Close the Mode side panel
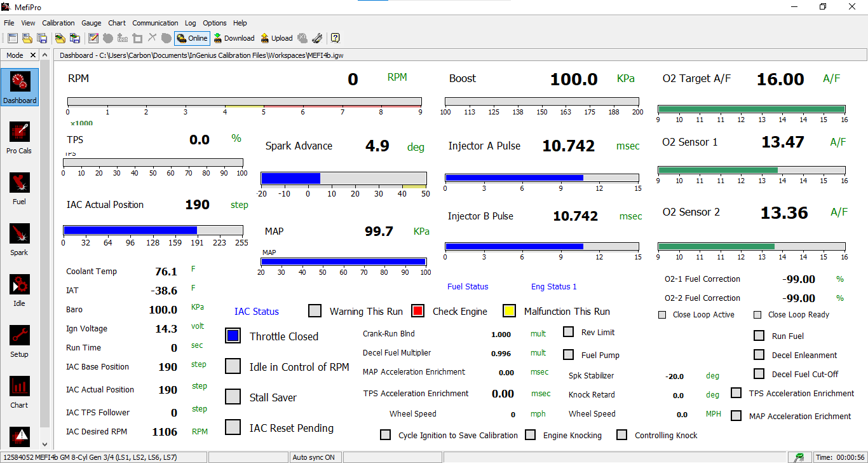 coord(34,55)
